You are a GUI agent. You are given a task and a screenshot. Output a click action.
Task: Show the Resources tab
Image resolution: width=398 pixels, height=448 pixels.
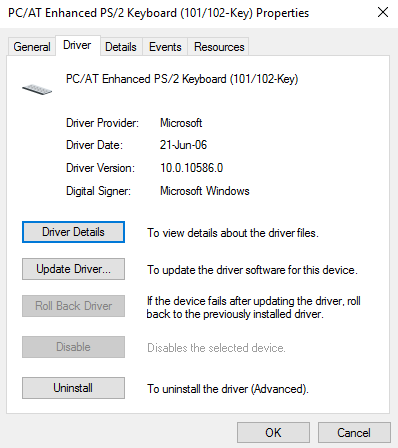[219, 47]
